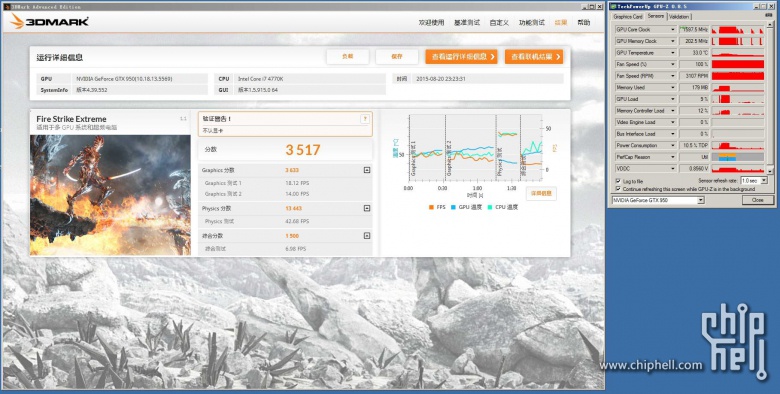
Task: Click the CPU 温度 teal legend swatch
Action: [x=490, y=207]
